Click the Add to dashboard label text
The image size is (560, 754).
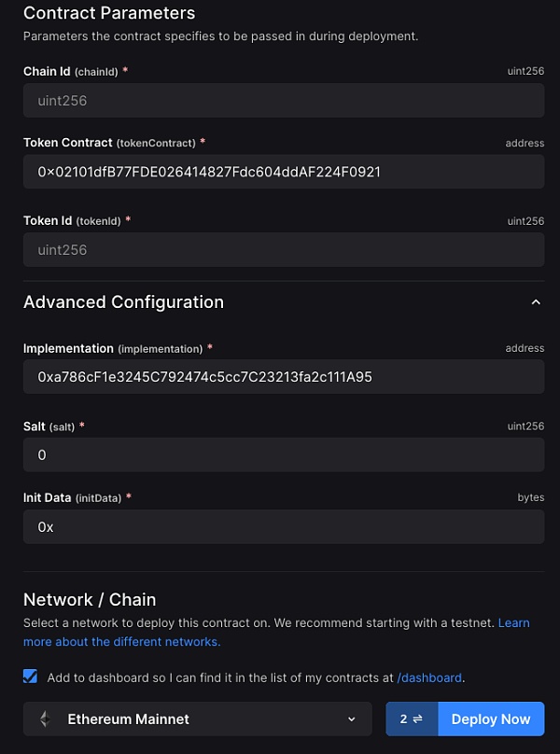220,677
